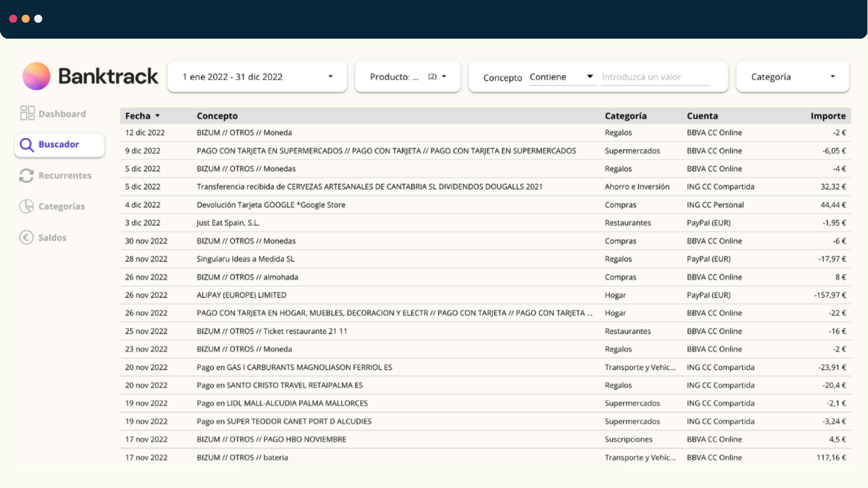Click the 12 dic 2022 date cell
The width and height of the screenshot is (868, 488).
[145, 132]
